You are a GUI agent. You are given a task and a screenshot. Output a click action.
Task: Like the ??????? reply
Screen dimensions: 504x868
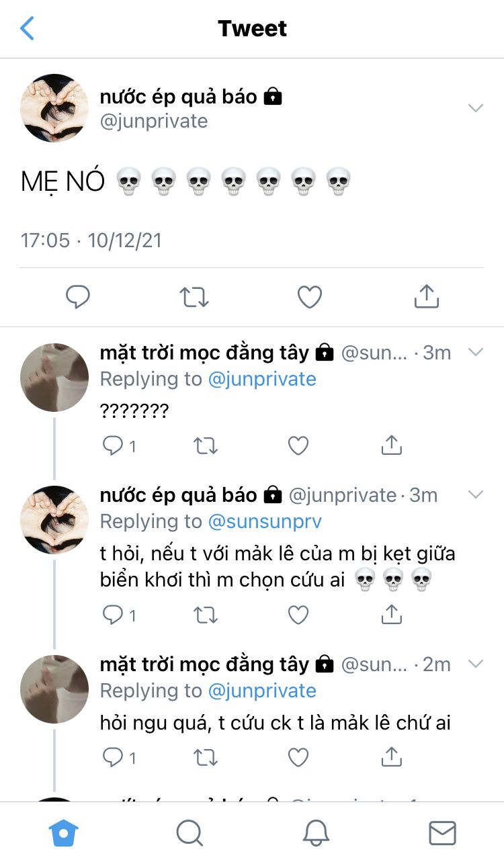click(x=298, y=445)
